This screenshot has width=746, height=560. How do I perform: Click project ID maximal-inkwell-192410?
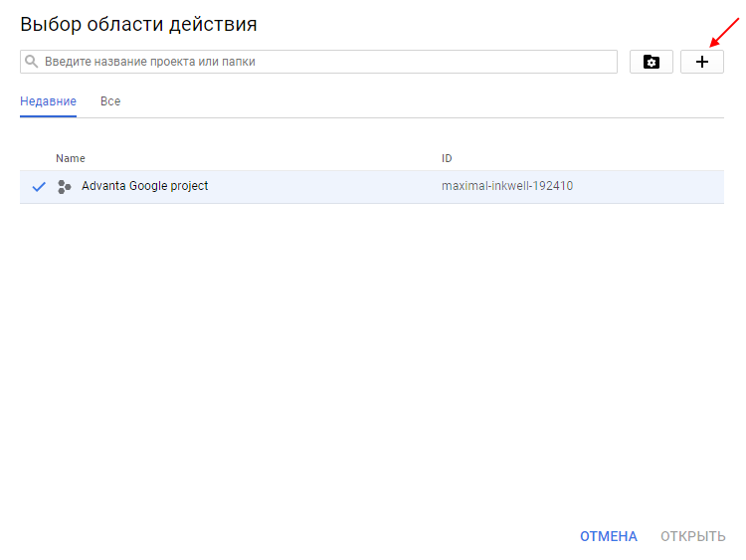click(506, 186)
